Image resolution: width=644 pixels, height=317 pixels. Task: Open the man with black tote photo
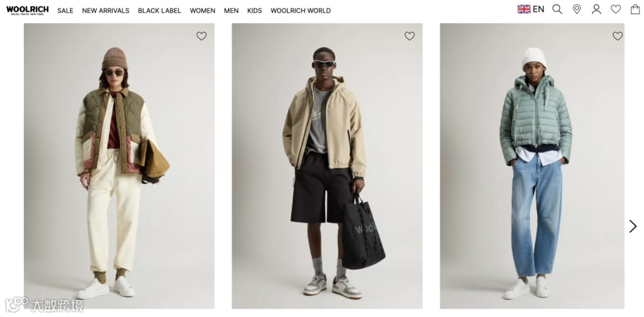click(327, 166)
